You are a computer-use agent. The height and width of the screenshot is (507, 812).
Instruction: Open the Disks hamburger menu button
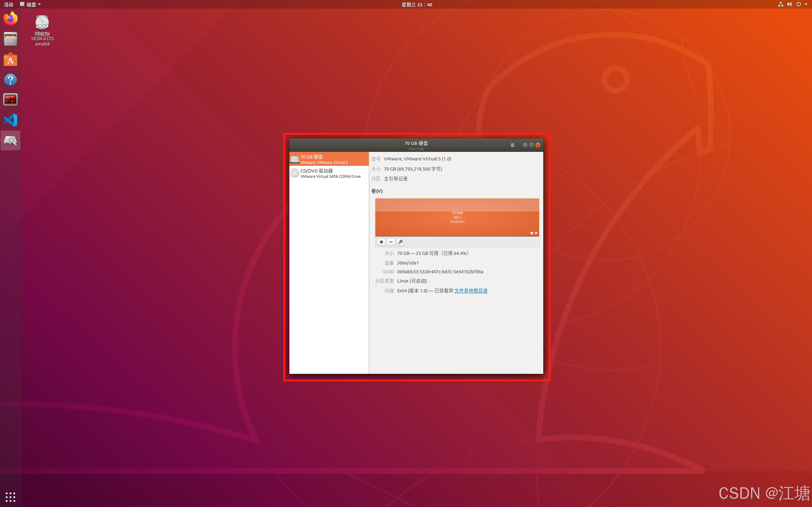pyautogui.click(x=512, y=145)
